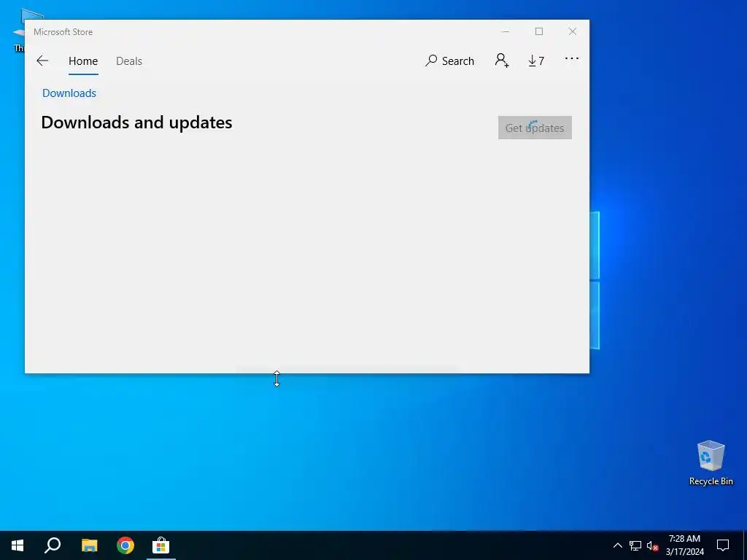Click the Microsoft Store taskbar icon
The image size is (747, 560).
pyautogui.click(x=161, y=545)
